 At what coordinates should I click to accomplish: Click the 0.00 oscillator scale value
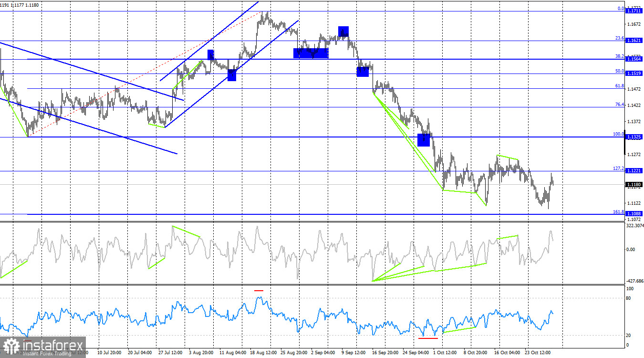(x=631, y=249)
